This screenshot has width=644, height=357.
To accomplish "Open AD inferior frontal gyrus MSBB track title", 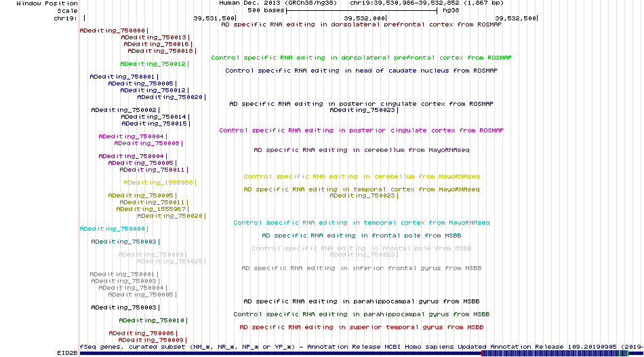I will (x=361, y=268).
